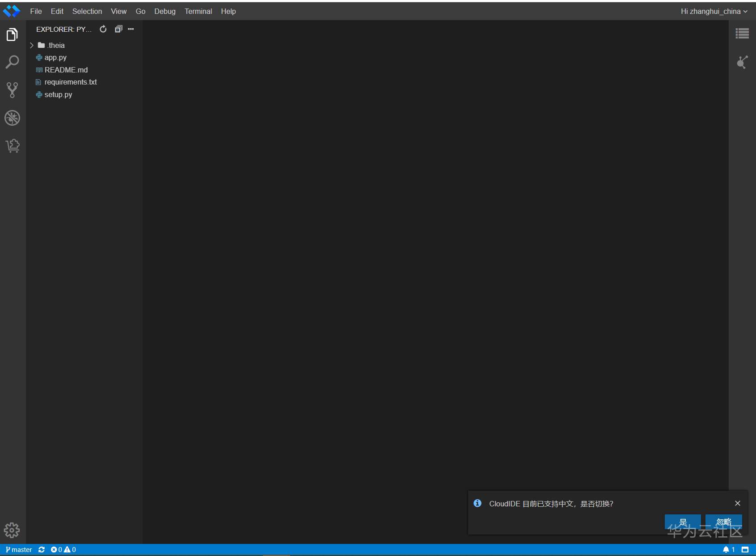Open the outline panel icon
The width and height of the screenshot is (756, 556).
742,34
